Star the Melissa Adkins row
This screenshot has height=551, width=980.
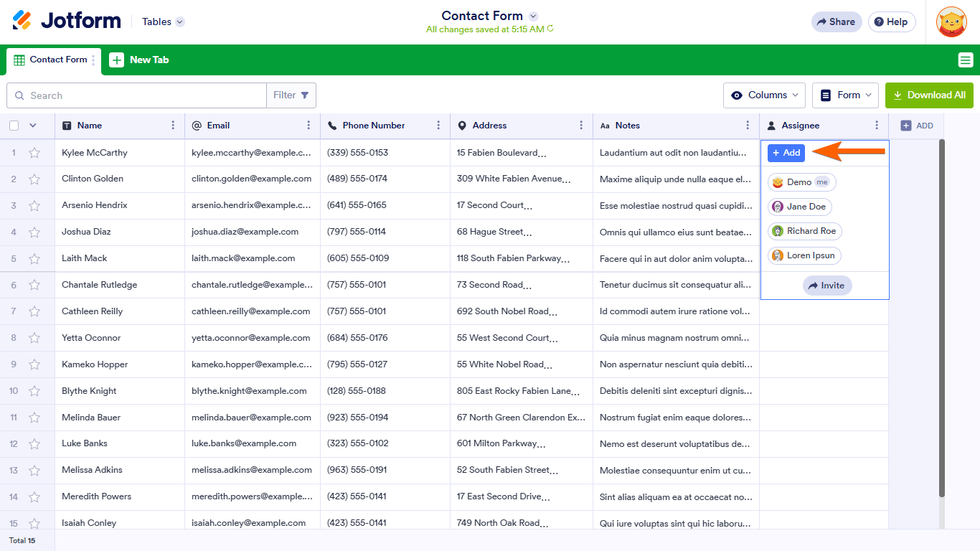pyautogui.click(x=34, y=471)
